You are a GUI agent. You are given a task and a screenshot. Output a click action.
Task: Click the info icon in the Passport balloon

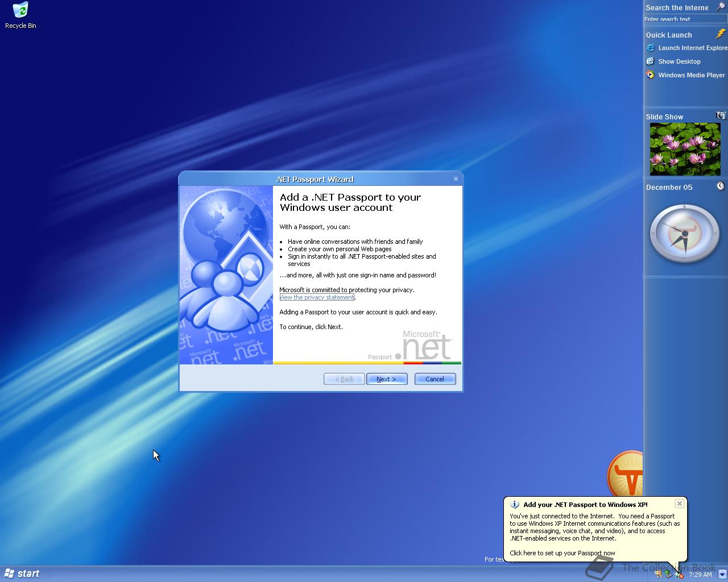click(x=515, y=505)
